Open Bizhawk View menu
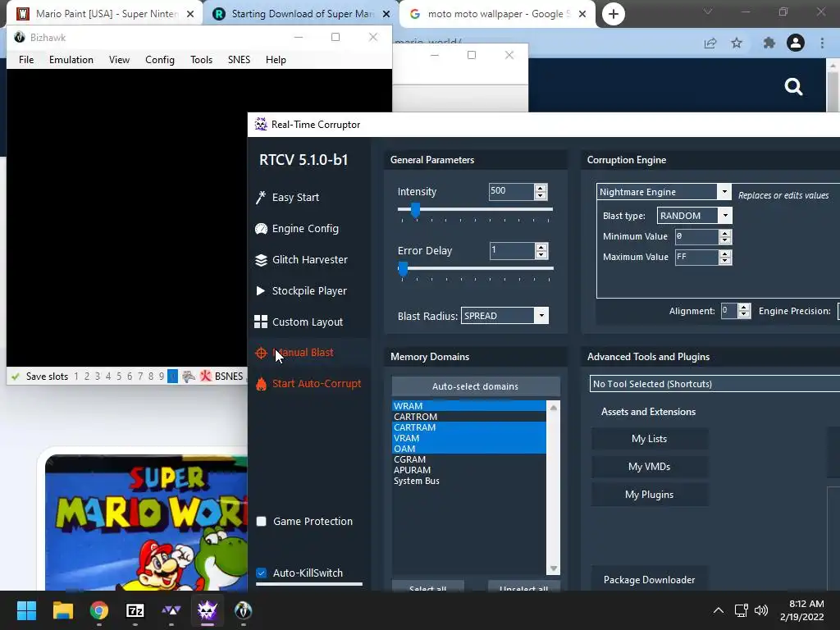This screenshot has height=630, width=840. tap(119, 59)
